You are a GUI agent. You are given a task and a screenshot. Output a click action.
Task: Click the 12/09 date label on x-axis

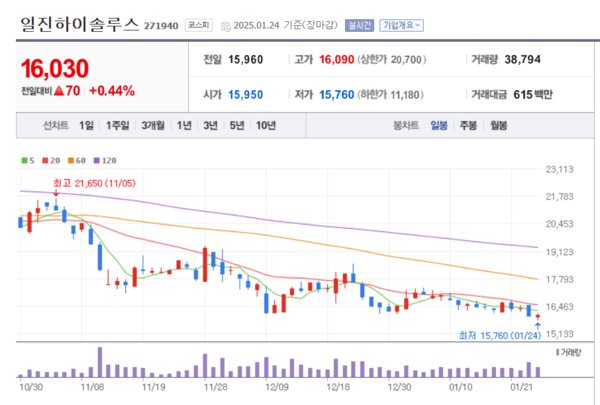(x=277, y=387)
